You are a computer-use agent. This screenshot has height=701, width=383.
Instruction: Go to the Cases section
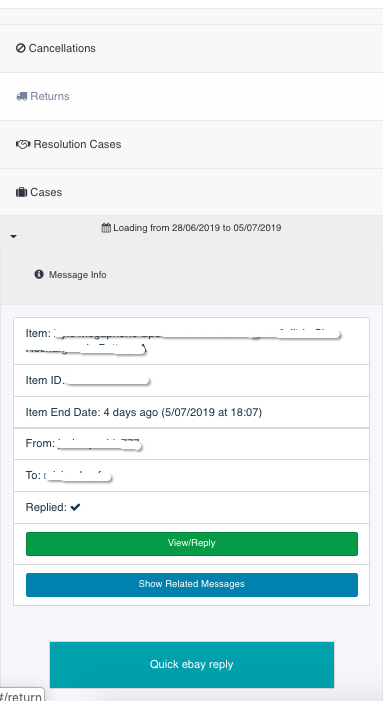pos(191,192)
